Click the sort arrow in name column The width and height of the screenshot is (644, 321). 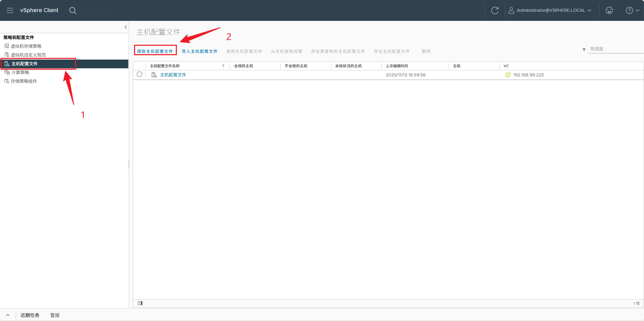pyautogui.click(x=223, y=66)
